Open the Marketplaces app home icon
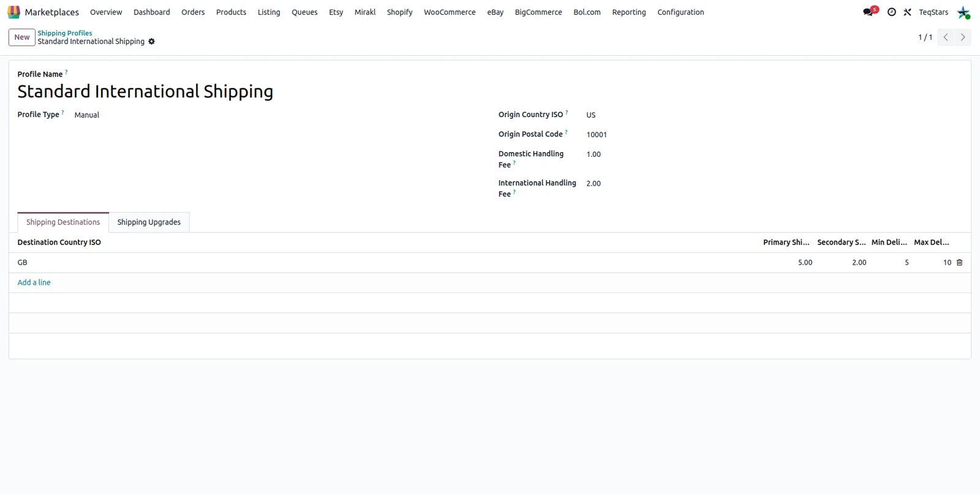Viewport: 980px width, 494px height. pos(13,12)
